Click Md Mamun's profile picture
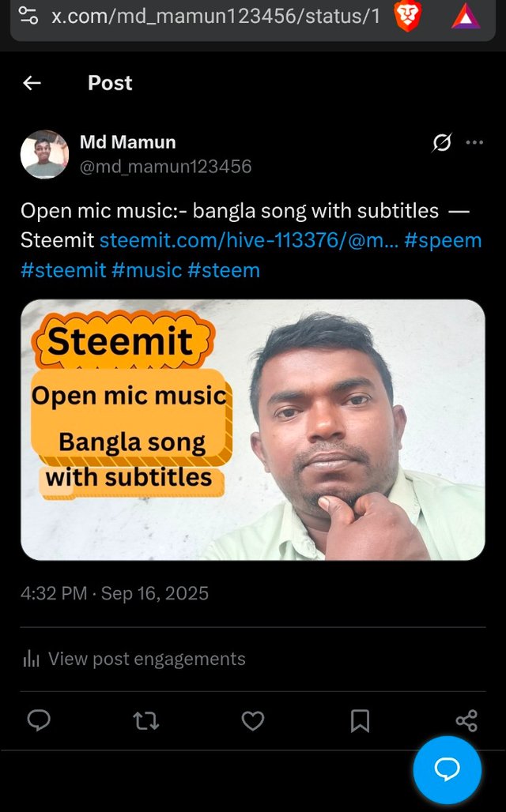506x812 pixels. point(44,154)
